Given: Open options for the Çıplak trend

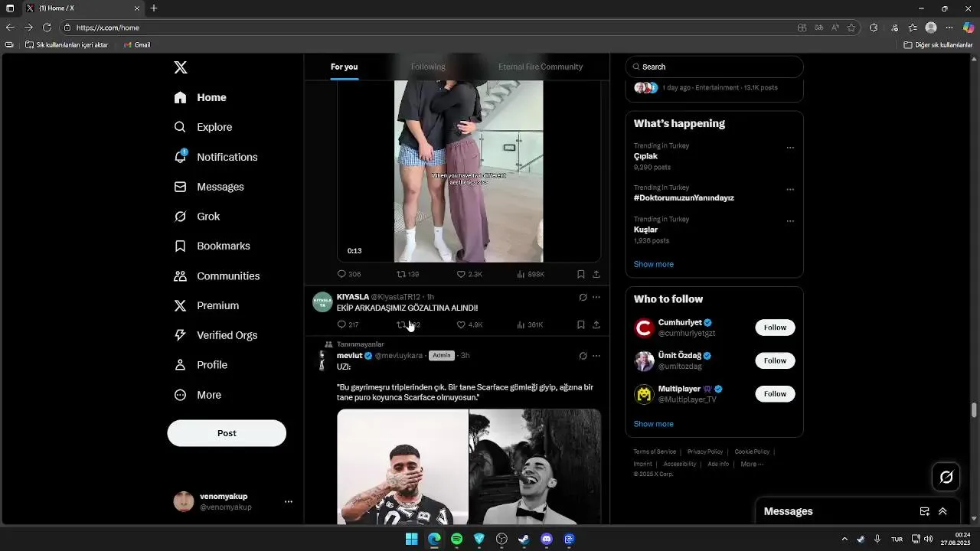Looking at the screenshot, I should [x=790, y=148].
